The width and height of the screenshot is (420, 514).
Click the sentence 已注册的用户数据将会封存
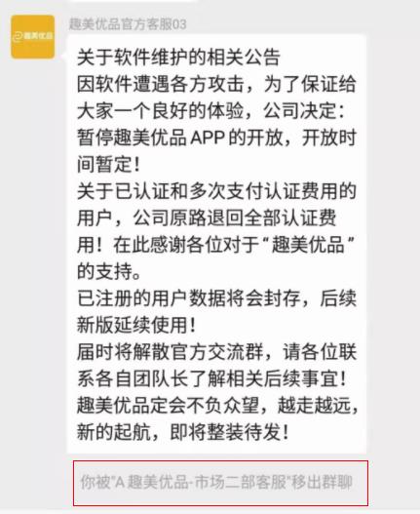point(189,298)
